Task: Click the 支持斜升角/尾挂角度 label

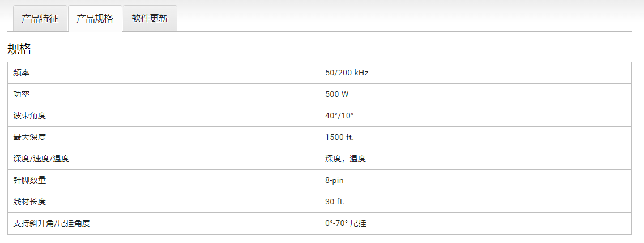Action: click(52, 223)
